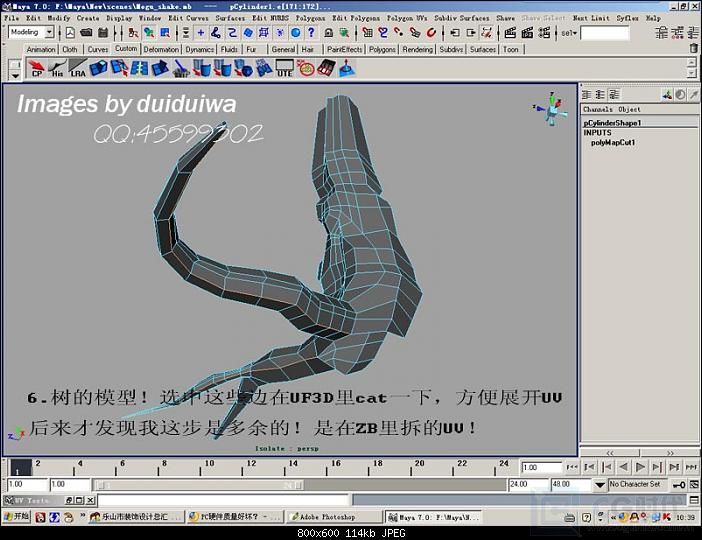Go to end of playback range
The width and height of the screenshot is (702, 540).
coord(691,467)
